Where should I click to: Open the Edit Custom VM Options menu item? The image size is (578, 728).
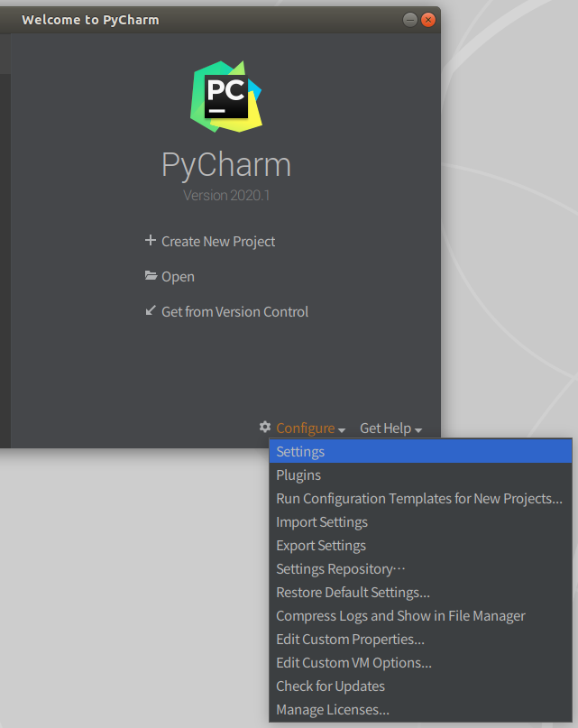click(x=420, y=662)
